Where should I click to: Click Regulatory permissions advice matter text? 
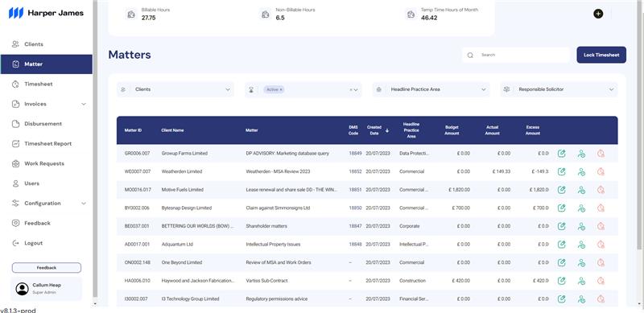click(276, 299)
